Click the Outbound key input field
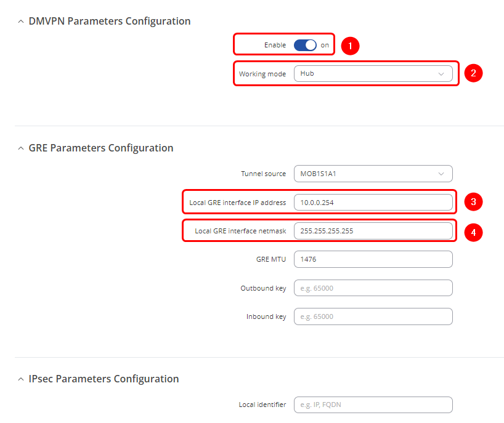Viewport: 504px width, 423px height. click(x=373, y=288)
